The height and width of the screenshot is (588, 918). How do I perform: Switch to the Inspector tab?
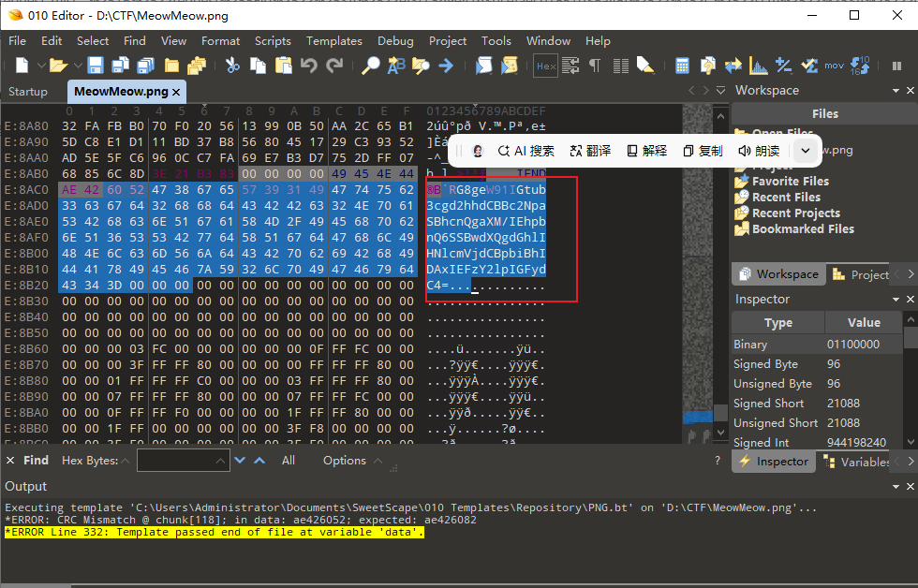(x=774, y=462)
